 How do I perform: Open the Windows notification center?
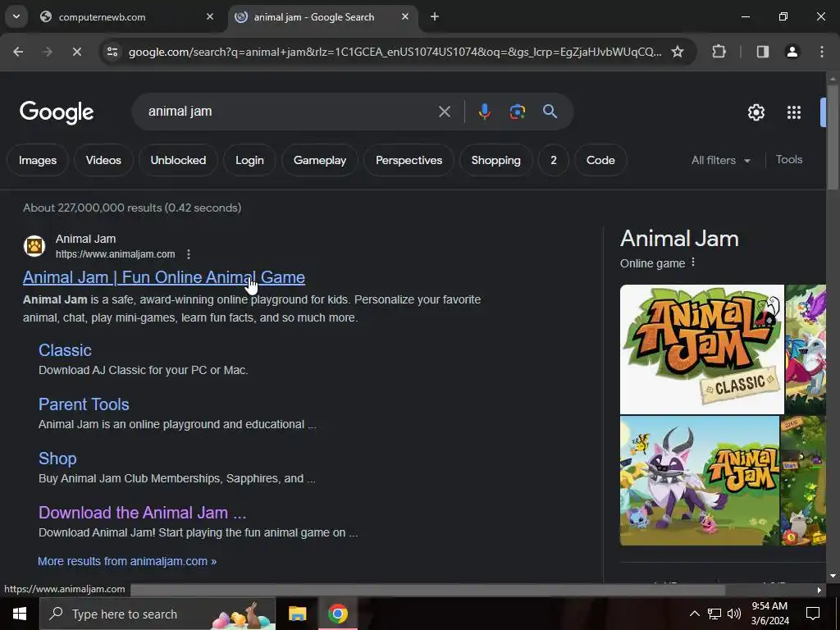813,614
